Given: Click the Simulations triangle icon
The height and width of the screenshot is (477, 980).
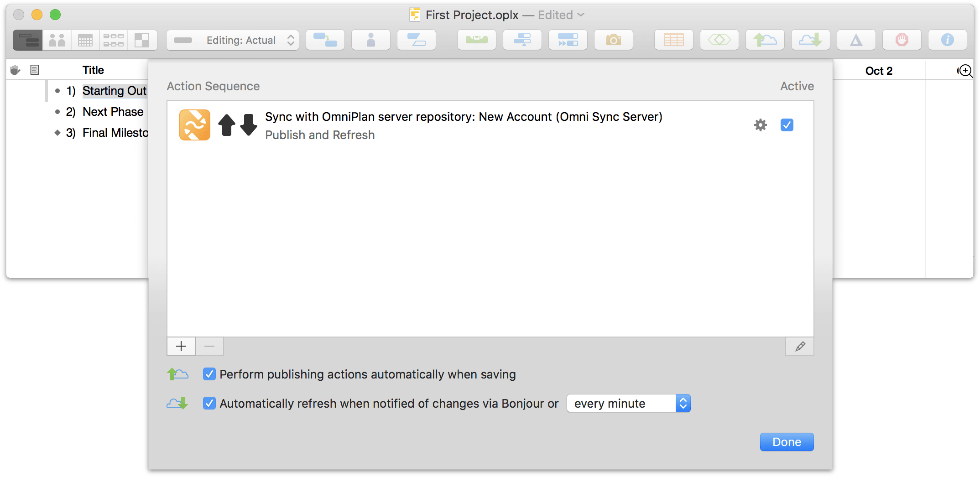Looking at the screenshot, I should [x=856, y=40].
